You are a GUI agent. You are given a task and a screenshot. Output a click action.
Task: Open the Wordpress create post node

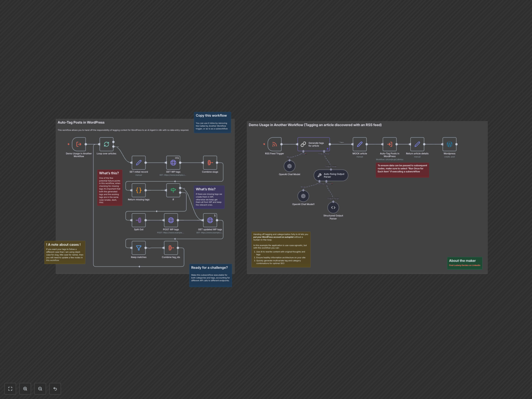pos(449,144)
